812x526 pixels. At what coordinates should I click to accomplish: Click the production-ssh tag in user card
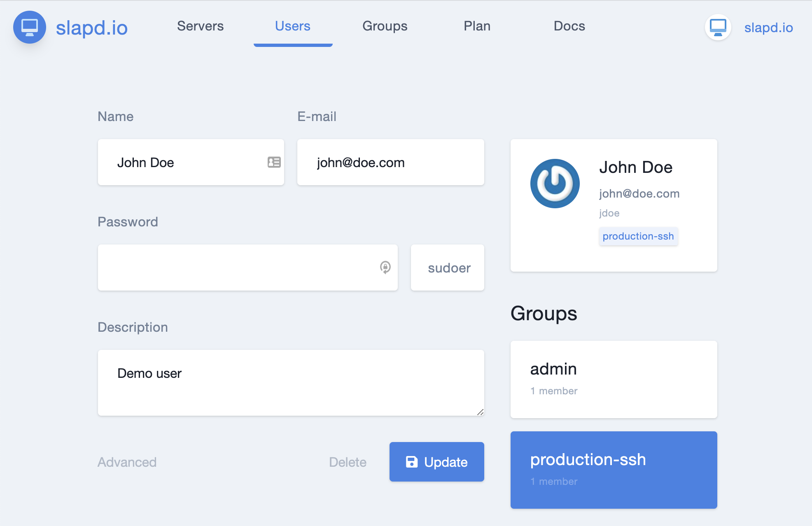(x=638, y=236)
